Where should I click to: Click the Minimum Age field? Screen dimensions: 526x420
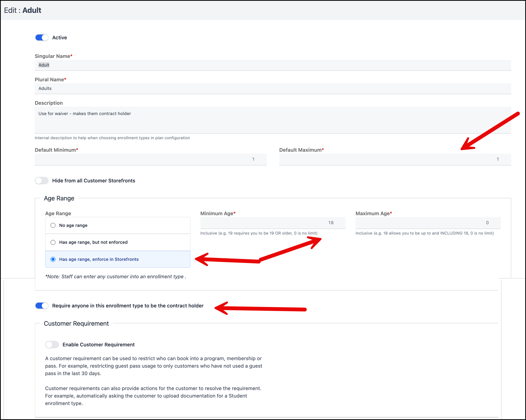(273, 223)
